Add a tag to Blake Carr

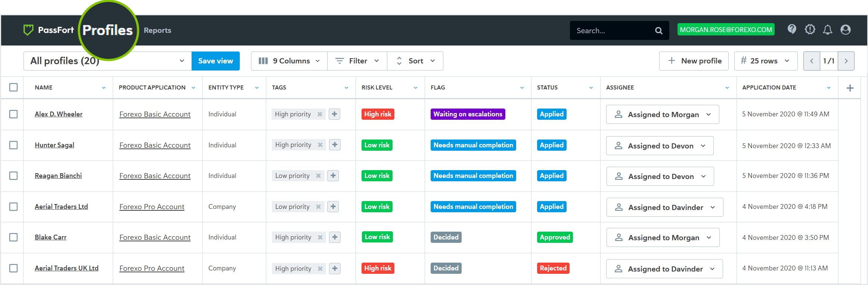tap(335, 237)
